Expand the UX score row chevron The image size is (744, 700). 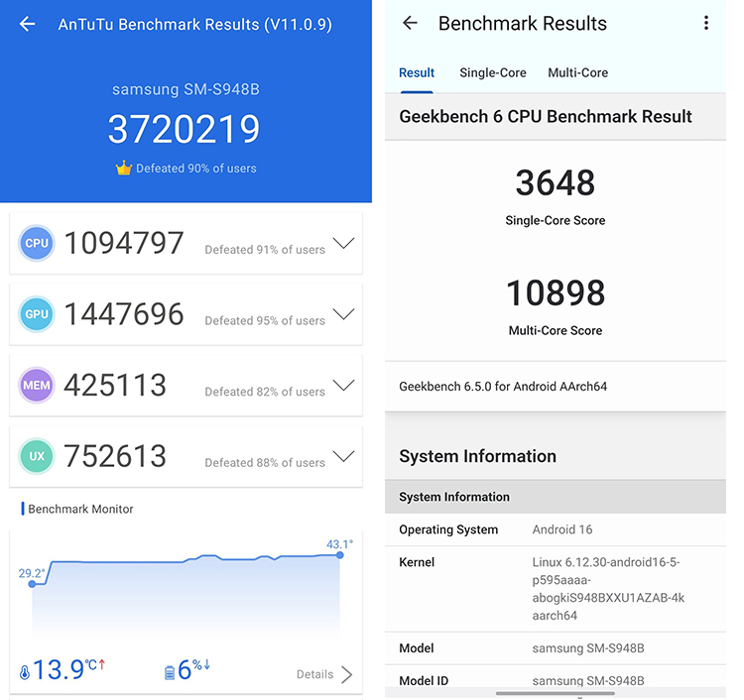point(343,456)
